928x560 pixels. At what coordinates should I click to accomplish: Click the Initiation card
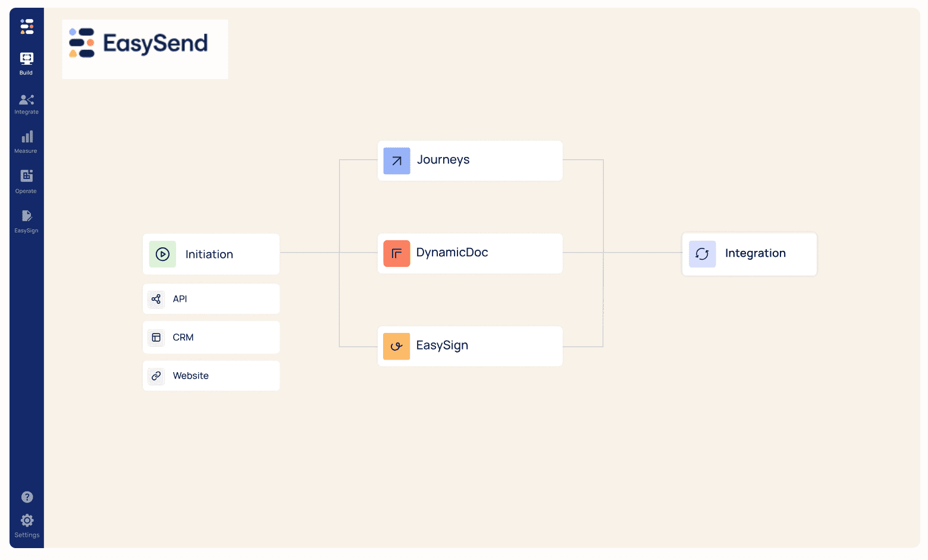tap(211, 254)
